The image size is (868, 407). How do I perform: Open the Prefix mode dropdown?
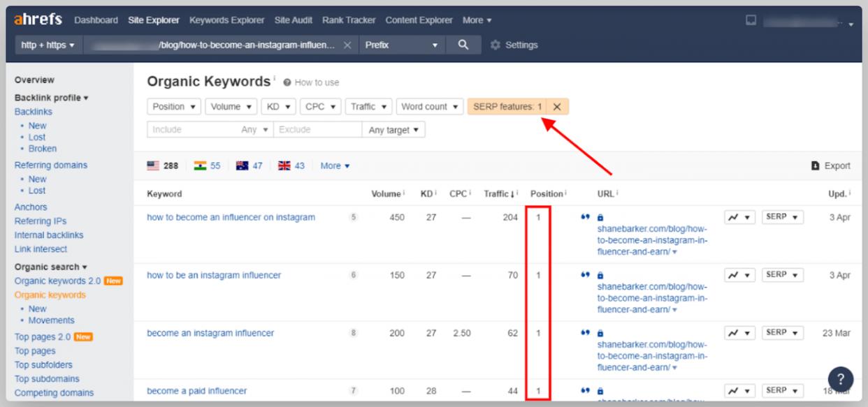(x=401, y=45)
